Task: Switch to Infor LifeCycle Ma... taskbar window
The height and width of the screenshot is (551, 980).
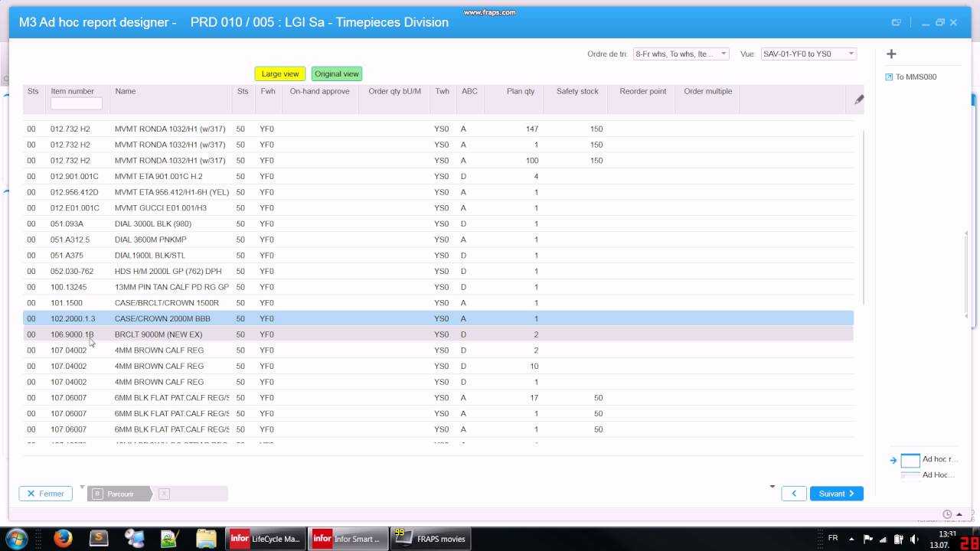Action: (x=266, y=539)
